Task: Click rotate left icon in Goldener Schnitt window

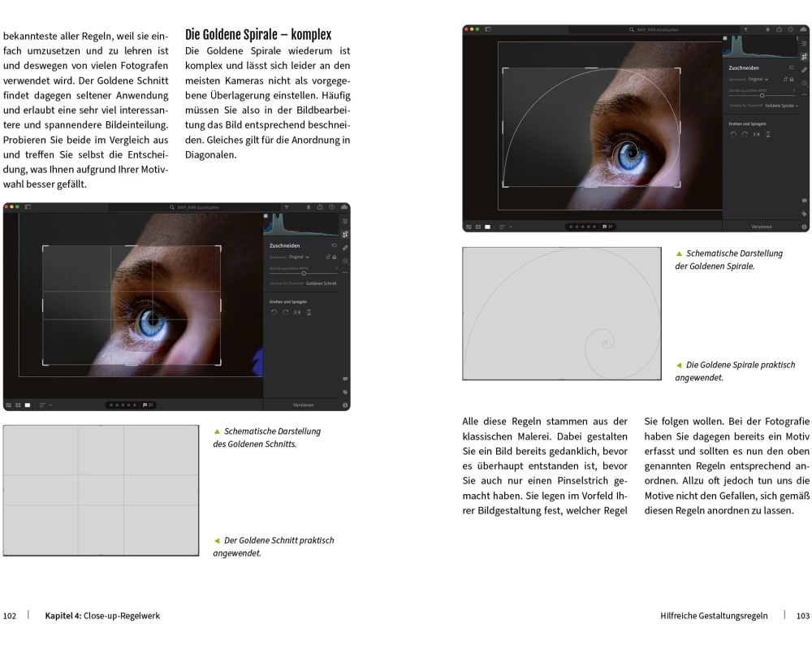Action: [274, 312]
